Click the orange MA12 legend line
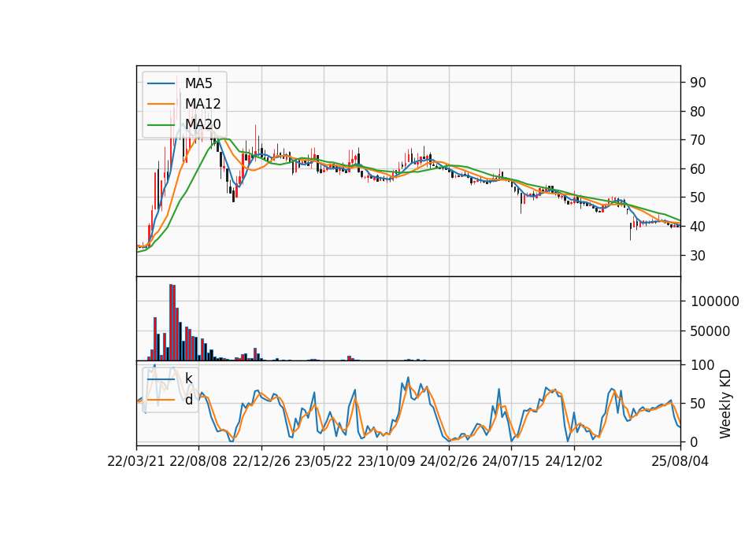The width and height of the screenshot is (756, 543). (x=161, y=104)
